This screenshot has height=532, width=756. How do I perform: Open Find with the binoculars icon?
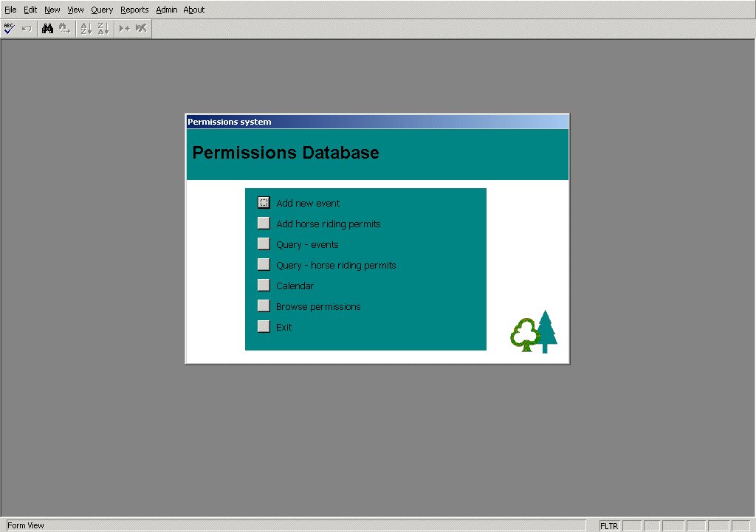click(47, 29)
